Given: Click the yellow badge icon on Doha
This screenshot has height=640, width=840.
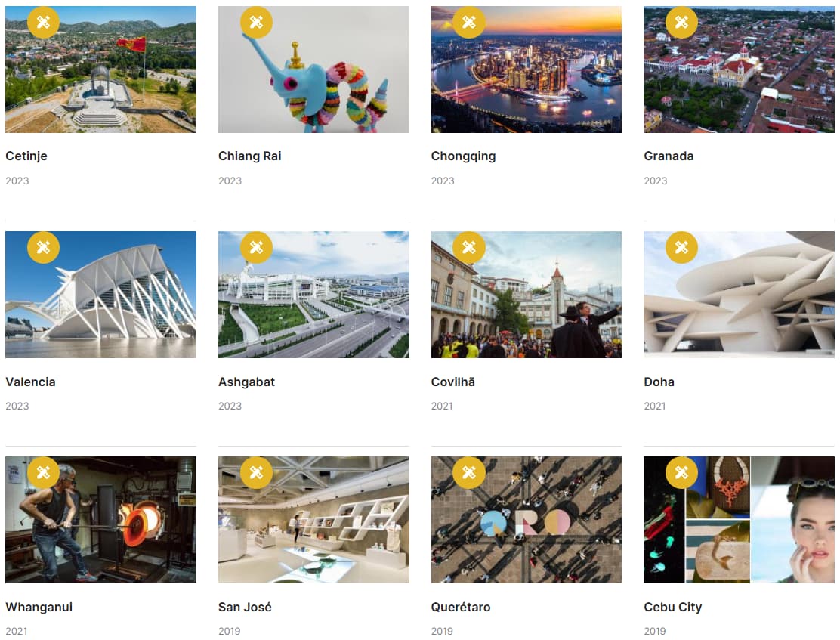Looking at the screenshot, I should point(681,247).
